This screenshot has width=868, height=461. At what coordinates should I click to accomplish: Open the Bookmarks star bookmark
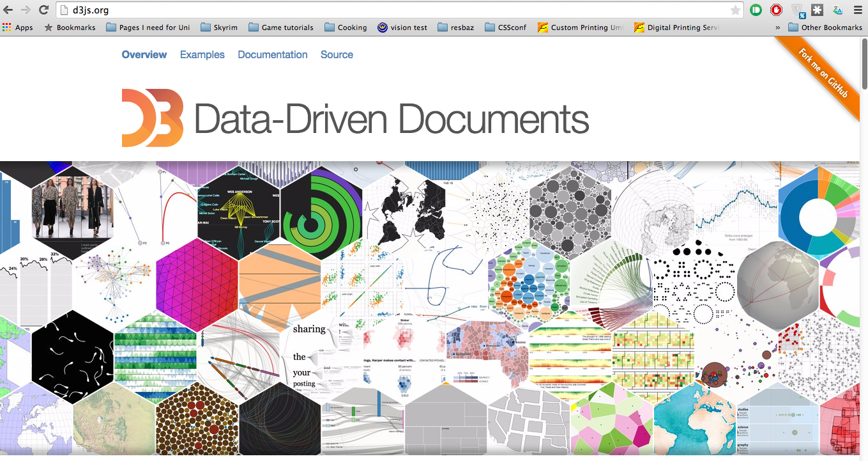[70, 27]
